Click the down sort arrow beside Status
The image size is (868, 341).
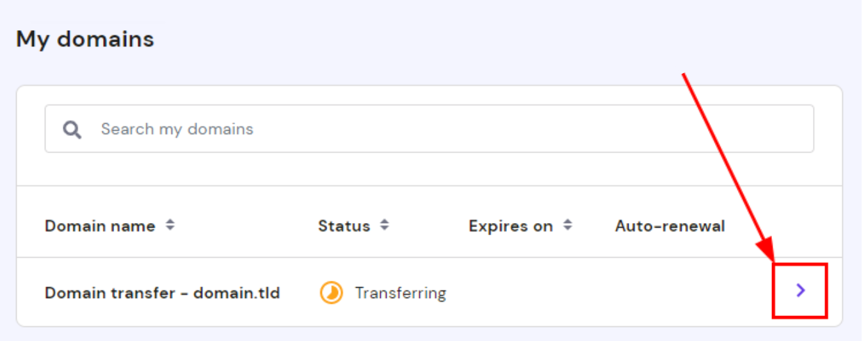tap(384, 229)
